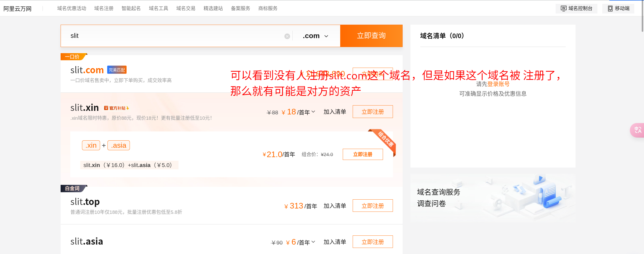Add slit.top to the domain list
Screen dimensions: 644x254
(335, 206)
